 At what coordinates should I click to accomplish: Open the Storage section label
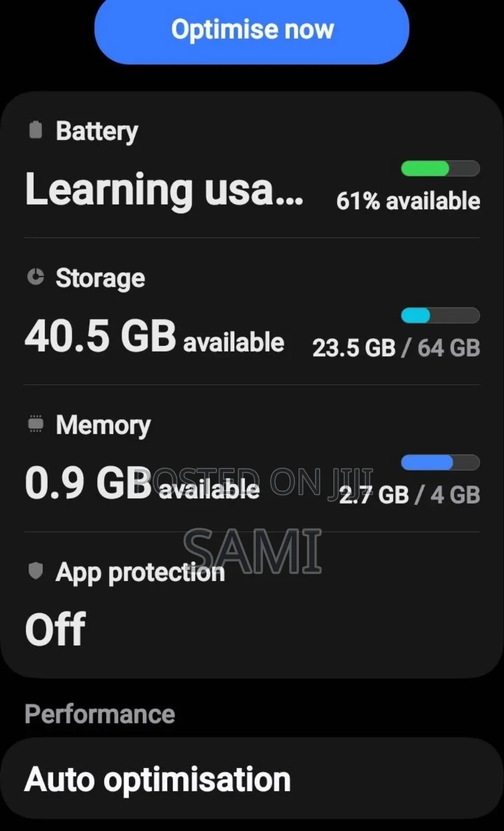point(100,278)
